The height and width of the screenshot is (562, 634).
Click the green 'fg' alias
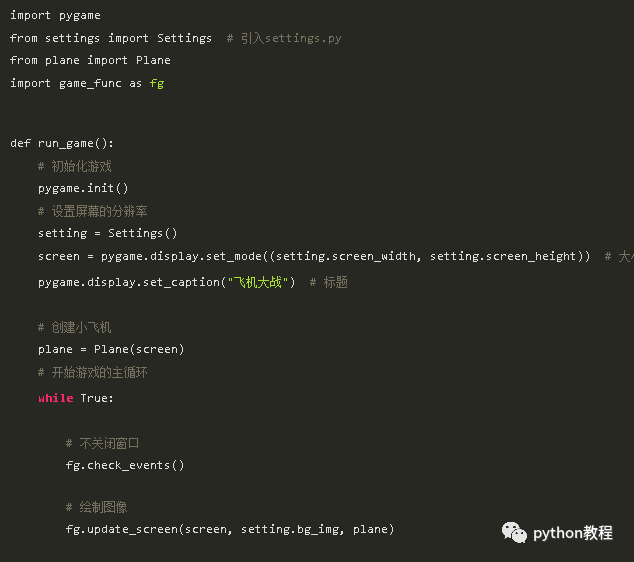[x=157, y=84]
